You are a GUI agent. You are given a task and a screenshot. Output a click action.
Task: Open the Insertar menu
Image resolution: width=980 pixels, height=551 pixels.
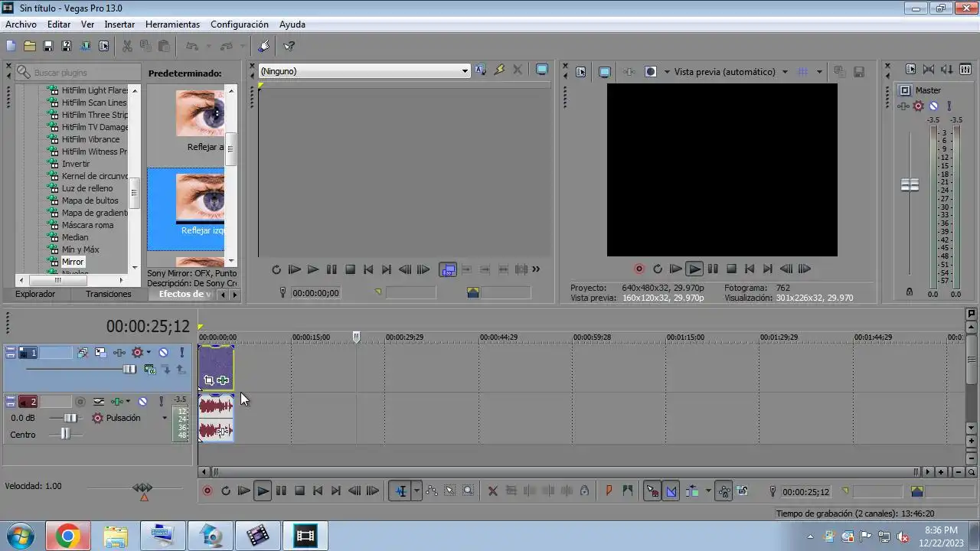[119, 24]
